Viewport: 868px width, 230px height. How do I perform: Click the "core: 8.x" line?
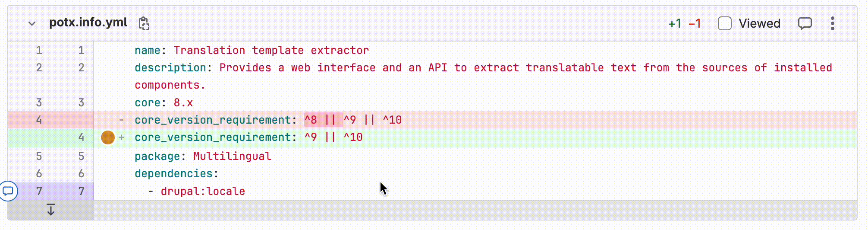pyautogui.click(x=164, y=103)
